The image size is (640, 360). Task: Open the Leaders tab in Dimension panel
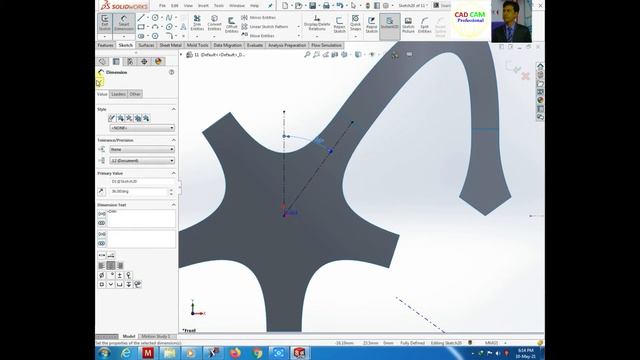[x=118, y=94]
